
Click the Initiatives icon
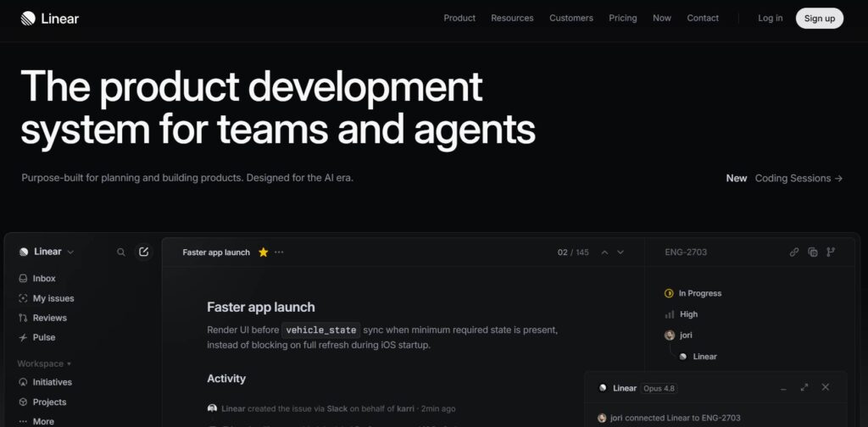pyautogui.click(x=23, y=382)
